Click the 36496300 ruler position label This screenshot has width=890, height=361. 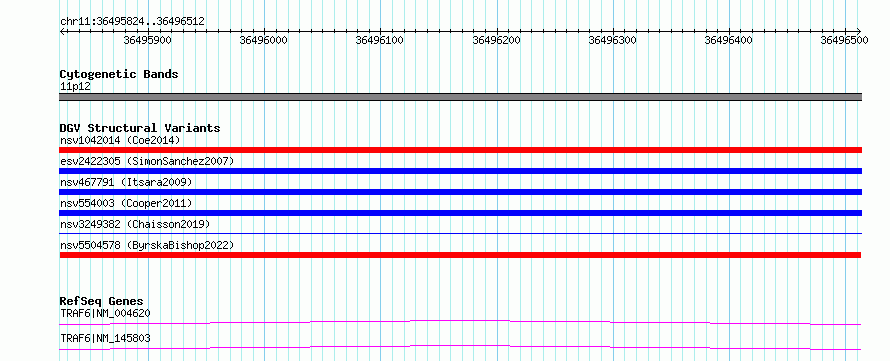click(x=612, y=40)
